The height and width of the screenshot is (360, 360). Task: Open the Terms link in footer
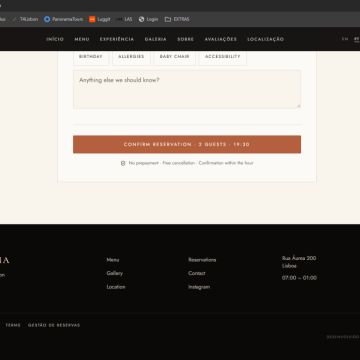tap(13, 325)
